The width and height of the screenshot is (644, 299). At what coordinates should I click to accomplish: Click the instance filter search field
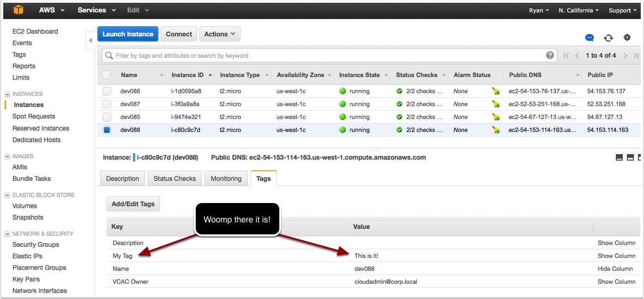(323, 55)
